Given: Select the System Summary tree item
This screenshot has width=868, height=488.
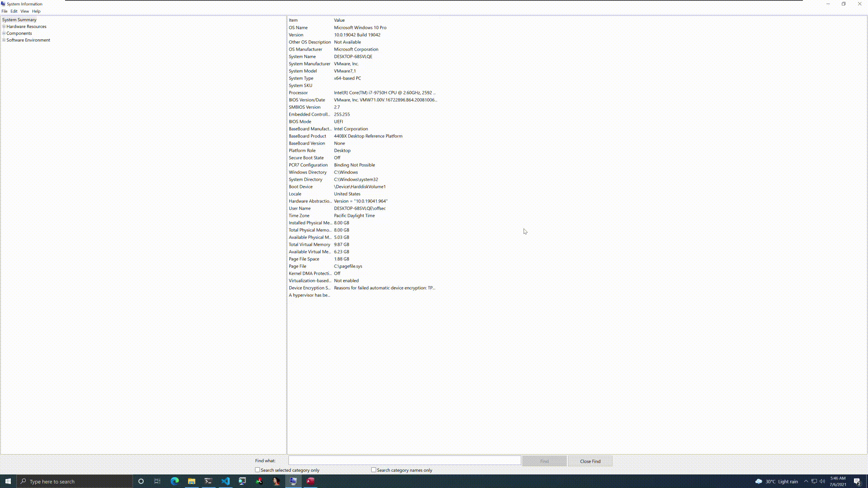Looking at the screenshot, I should [x=19, y=20].
